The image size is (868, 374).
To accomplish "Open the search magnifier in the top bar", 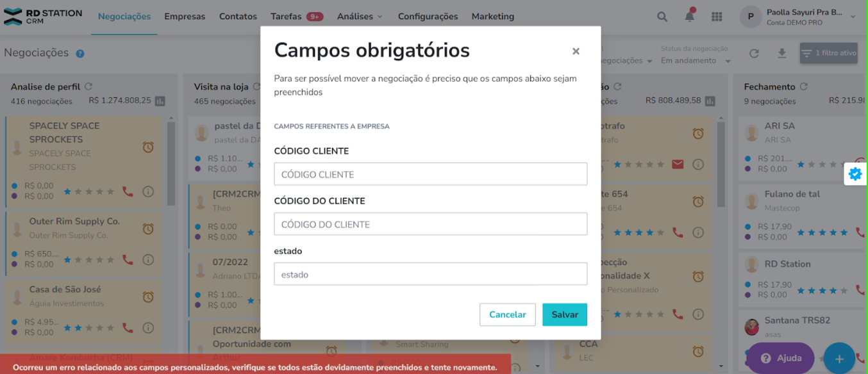I will pos(662,17).
